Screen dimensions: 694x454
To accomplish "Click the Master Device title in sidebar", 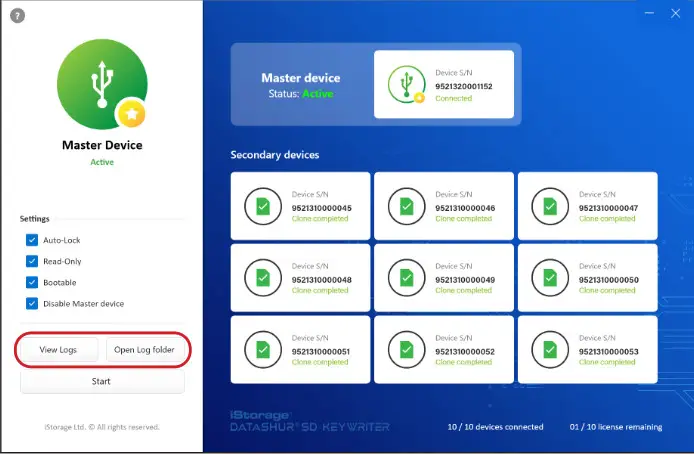I will [102, 145].
